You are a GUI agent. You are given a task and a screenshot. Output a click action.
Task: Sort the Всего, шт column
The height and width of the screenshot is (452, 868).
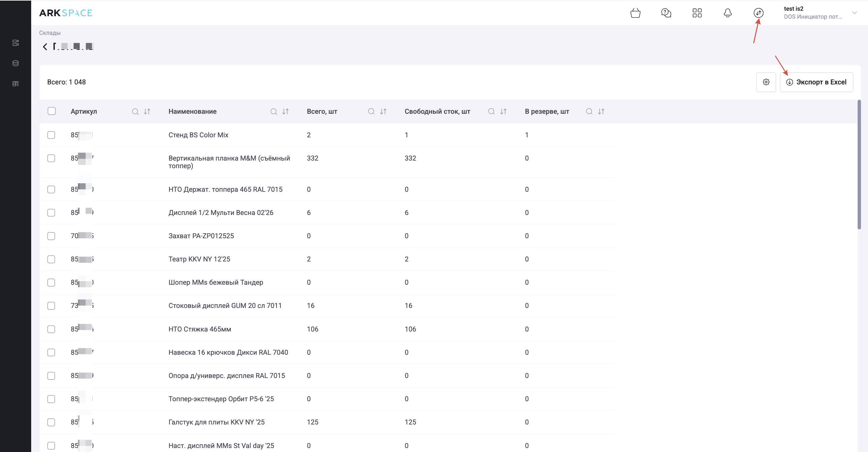click(x=383, y=112)
